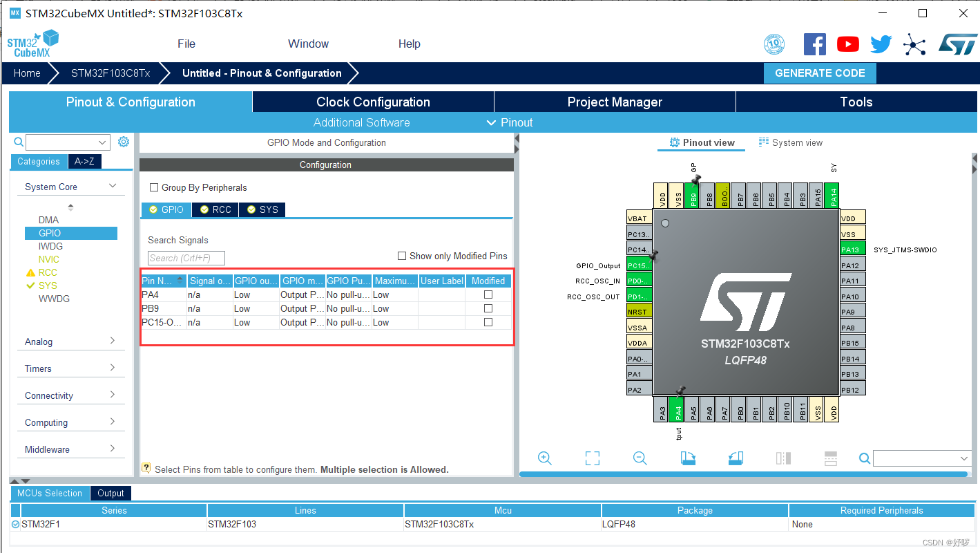
Task: Select WWDG in System Core list
Action: (x=54, y=299)
